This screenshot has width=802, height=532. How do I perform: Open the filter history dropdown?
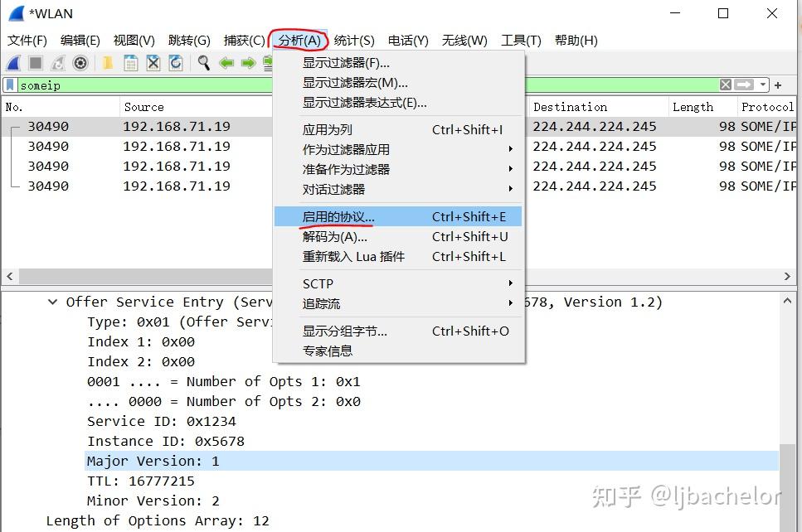761,84
